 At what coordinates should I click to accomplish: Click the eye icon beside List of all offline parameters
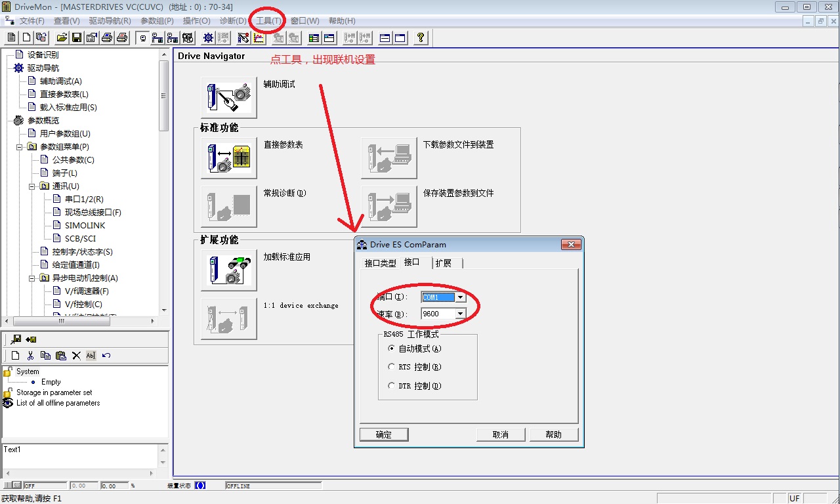pos(8,403)
